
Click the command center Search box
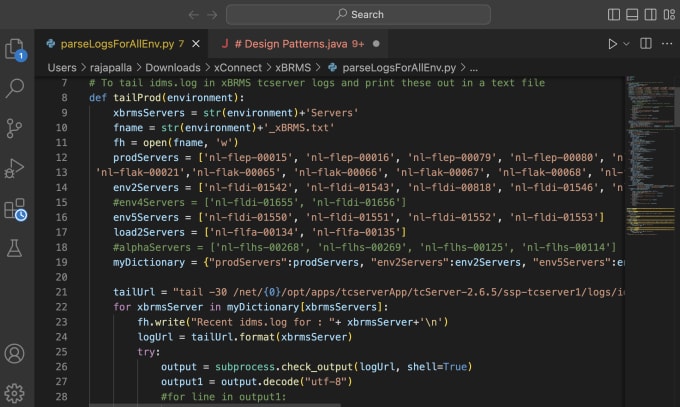click(358, 15)
